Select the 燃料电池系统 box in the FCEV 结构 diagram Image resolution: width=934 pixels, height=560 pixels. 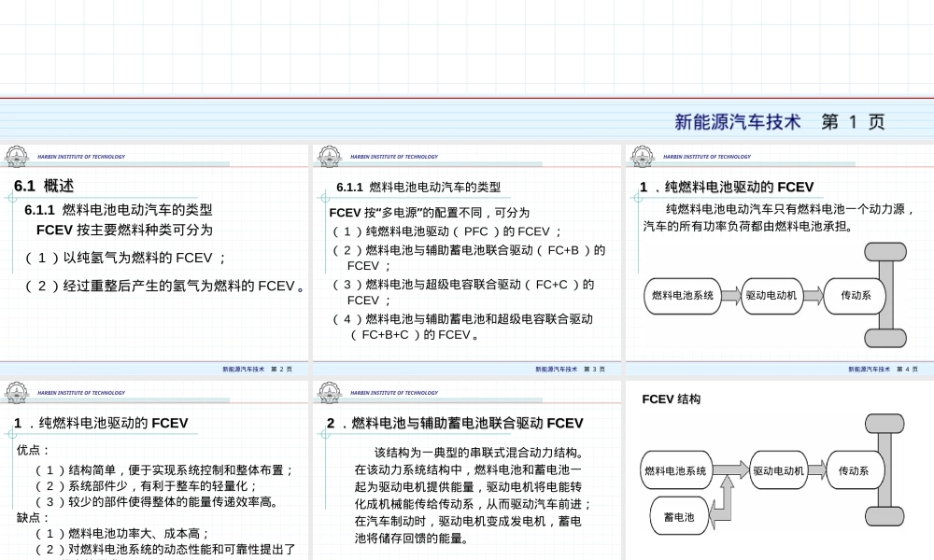click(x=676, y=470)
